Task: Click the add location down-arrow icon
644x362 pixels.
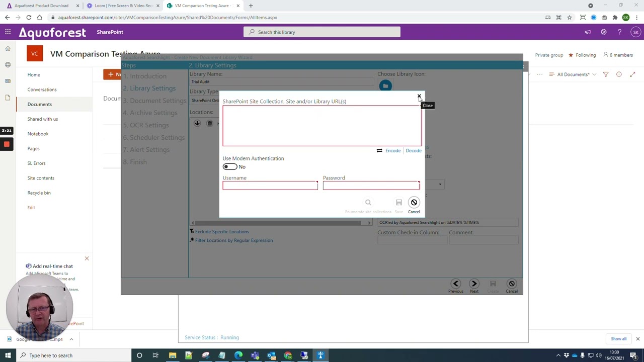Action: coord(197,123)
